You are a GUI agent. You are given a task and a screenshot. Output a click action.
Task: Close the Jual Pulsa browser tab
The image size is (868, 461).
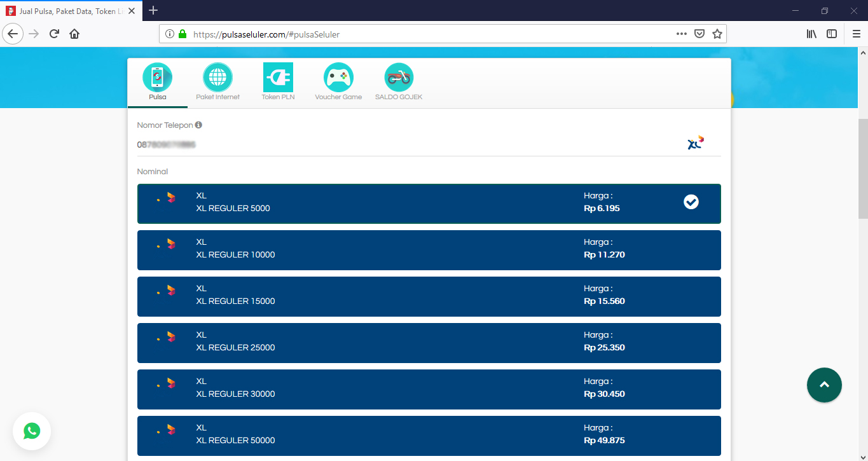click(x=131, y=11)
